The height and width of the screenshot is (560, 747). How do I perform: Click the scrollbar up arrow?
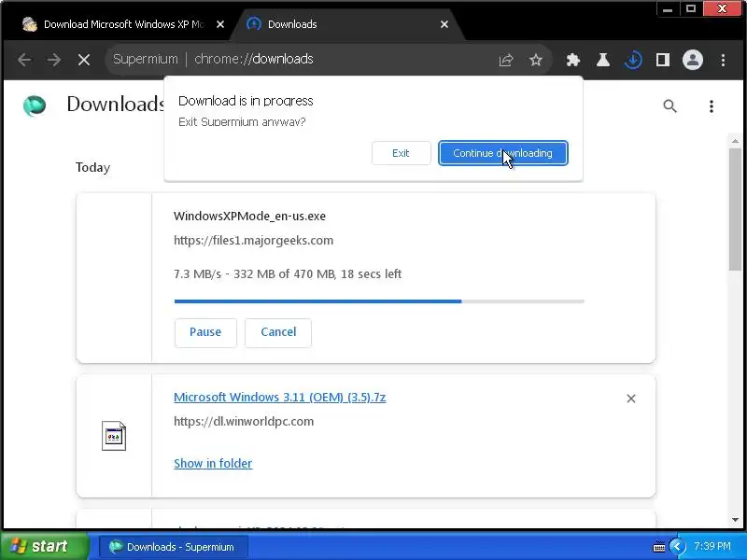(x=735, y=141)
